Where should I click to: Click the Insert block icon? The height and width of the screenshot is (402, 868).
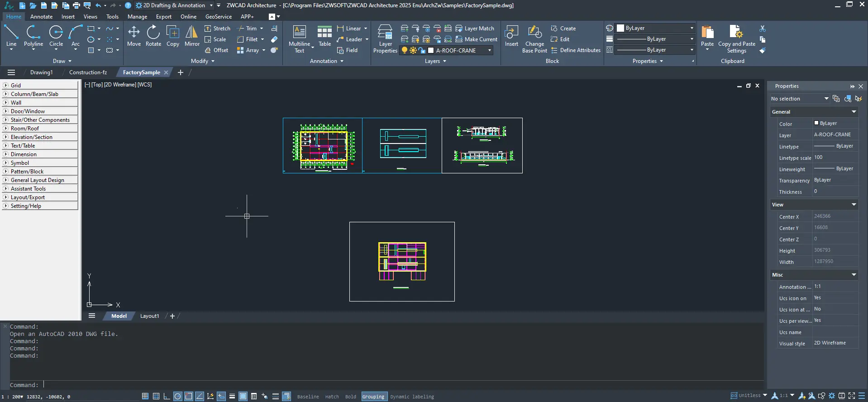pyautogui.click(x=511, y=36)
